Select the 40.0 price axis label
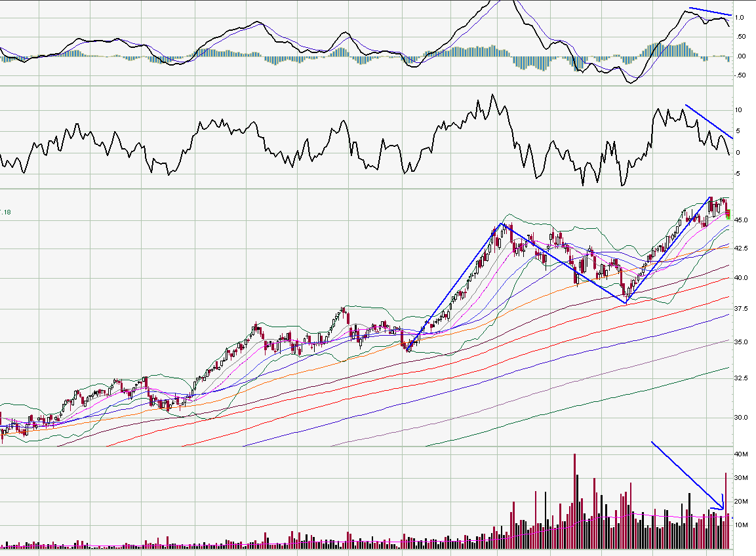 [741, 278]
